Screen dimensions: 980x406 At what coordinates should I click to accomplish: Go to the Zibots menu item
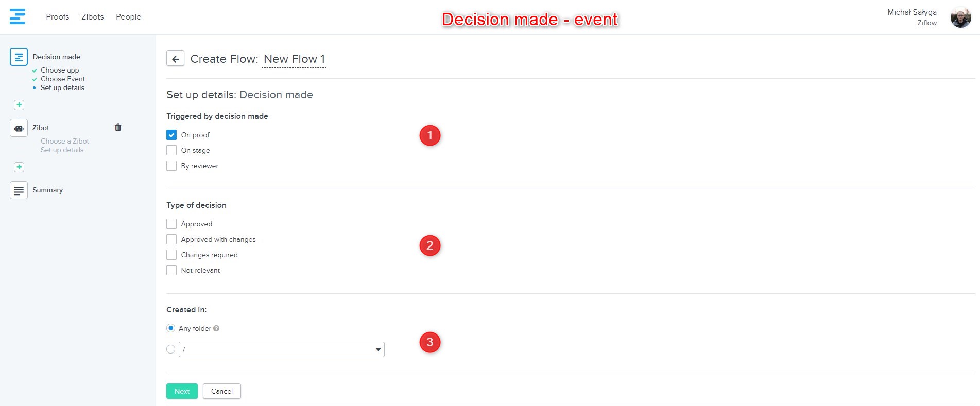93,17
